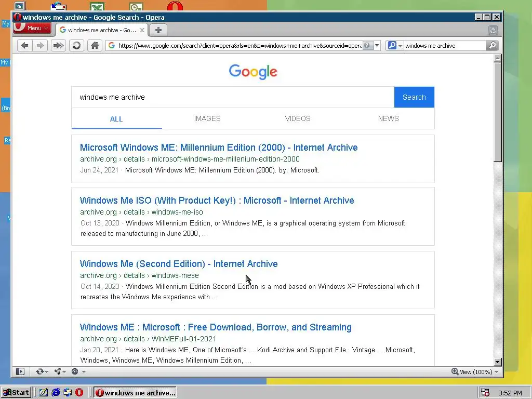532x399 pixels.
Task: Click the Show Desktop Quick Launch icon
Action: 44,393
